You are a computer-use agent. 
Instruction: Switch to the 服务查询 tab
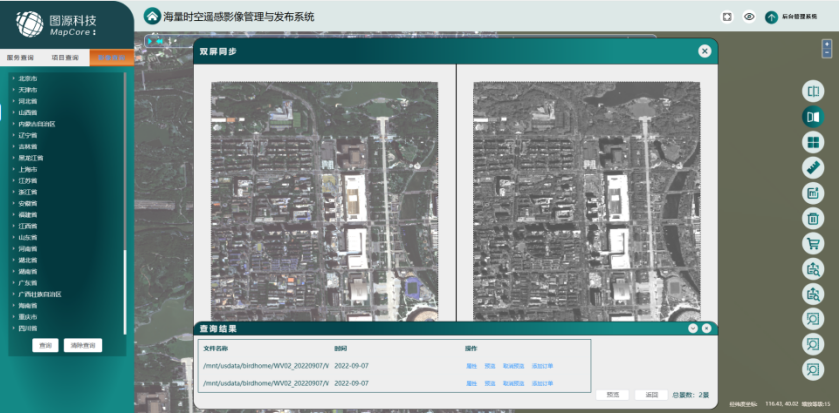coord(21,58)
